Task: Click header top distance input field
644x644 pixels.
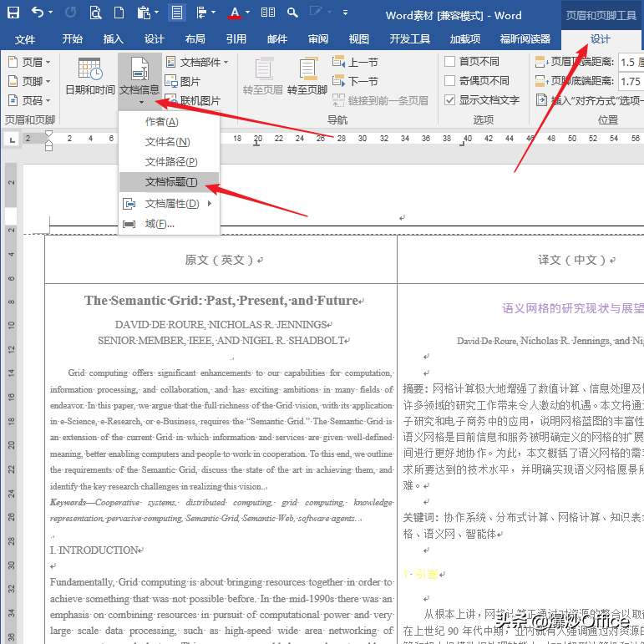Action: pos(631,62)
